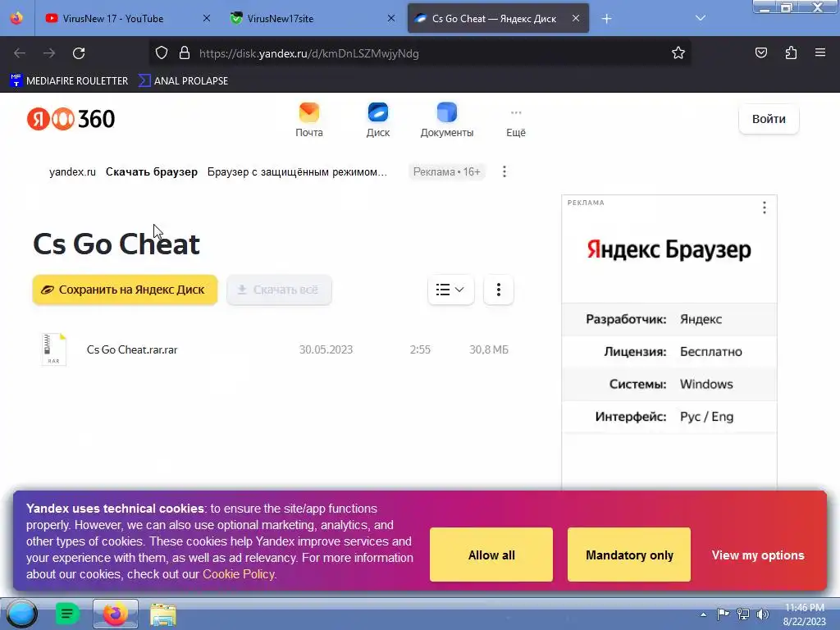840x630 pixels.
Task: Click the file size 30,8 МБ
Action: pyautogui.click(x=489, y=349)
